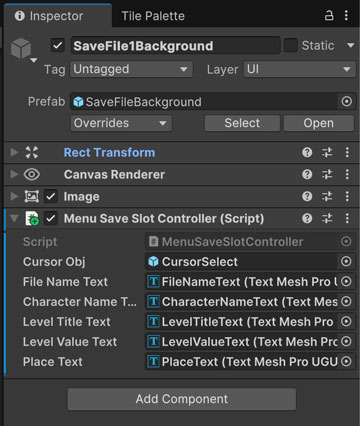Disable the Image component checkbox
This screenshot has width=360, height=426.
pos(51,196)
